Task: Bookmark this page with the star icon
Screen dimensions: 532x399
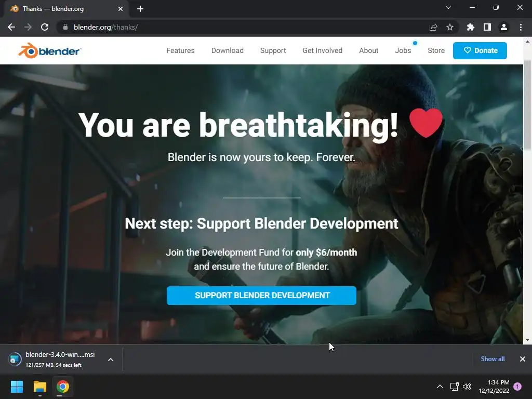Action: (450, 27)
